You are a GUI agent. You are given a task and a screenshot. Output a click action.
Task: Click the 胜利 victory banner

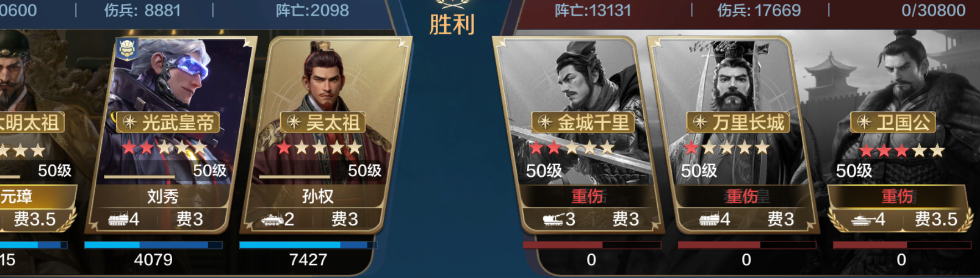[x=452, y=24]
